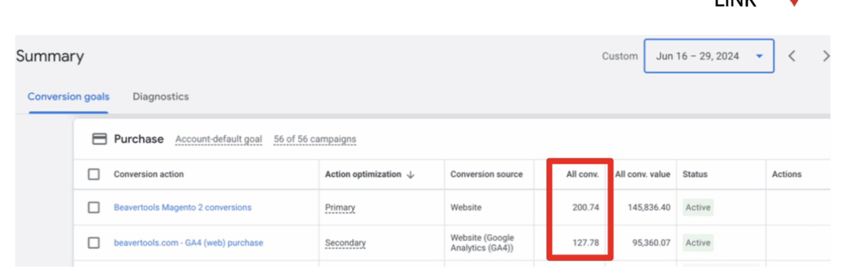Open beavertools.com - GA4 (web) purchase link

(x=188, y=243)
